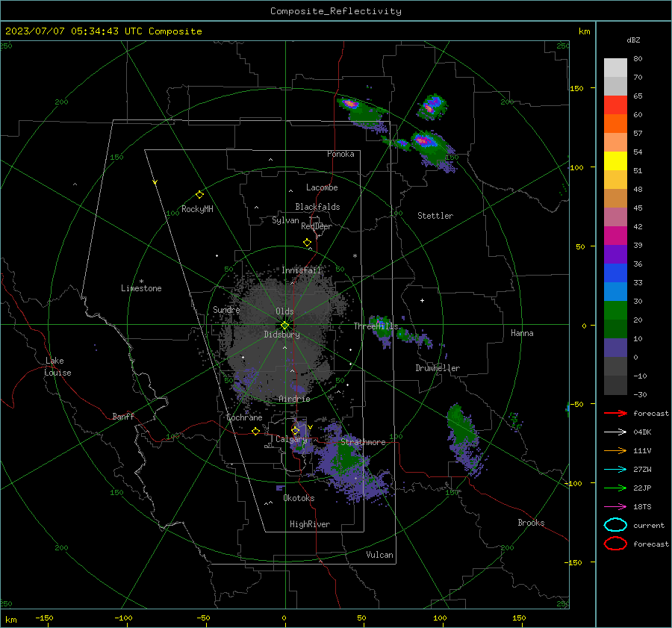Click the Ponoka town label
This screenshot has height=628, width=672.
(340, 154)
